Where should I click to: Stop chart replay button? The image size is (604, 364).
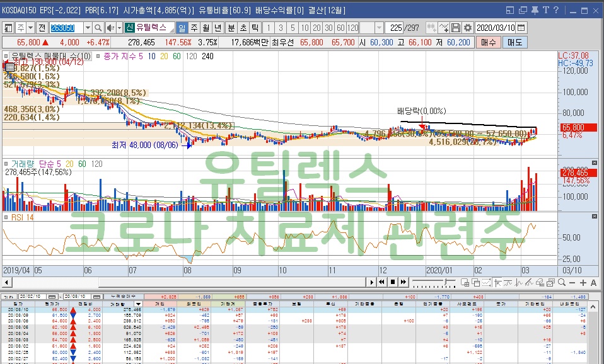pyautogui.click(x=393, y=282)
